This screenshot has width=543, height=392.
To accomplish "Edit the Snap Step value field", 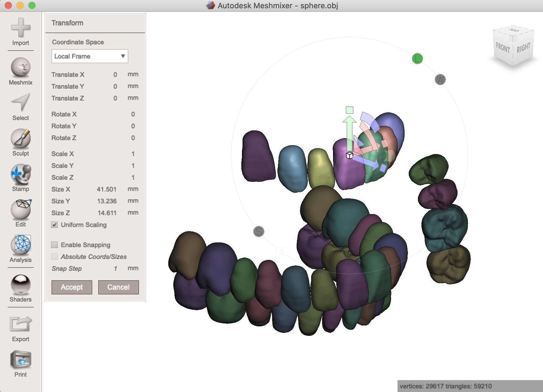I will 115,268.
